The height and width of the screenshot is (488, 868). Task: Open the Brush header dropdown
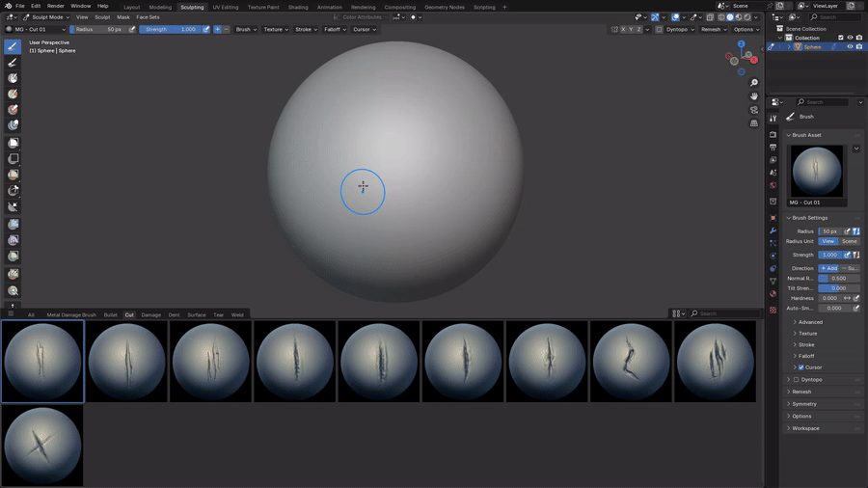point(246,29)
